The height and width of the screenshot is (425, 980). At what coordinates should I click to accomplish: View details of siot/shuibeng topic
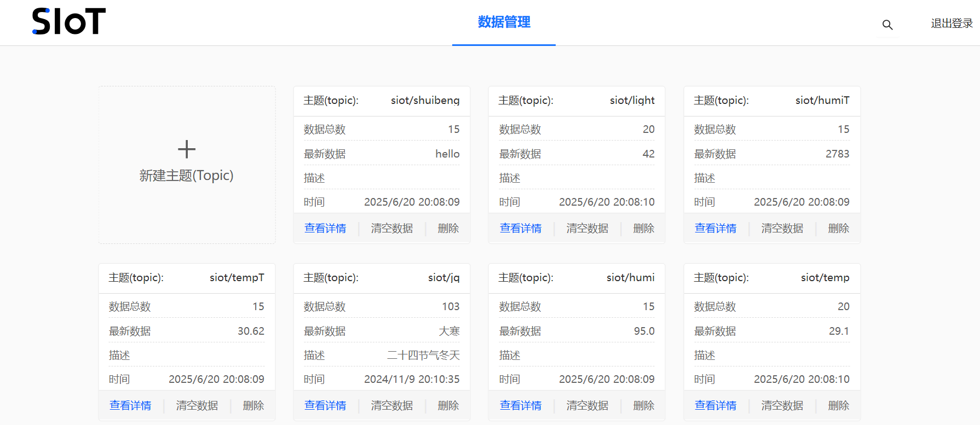[325, 228]
